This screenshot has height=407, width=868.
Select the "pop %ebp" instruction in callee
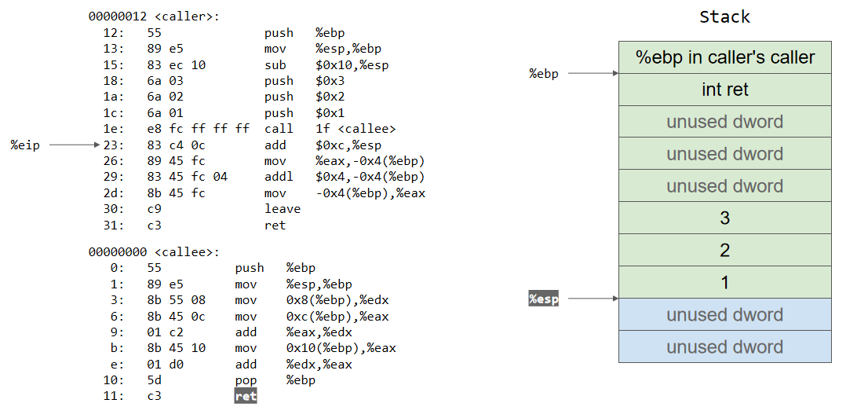pos(276,379)
